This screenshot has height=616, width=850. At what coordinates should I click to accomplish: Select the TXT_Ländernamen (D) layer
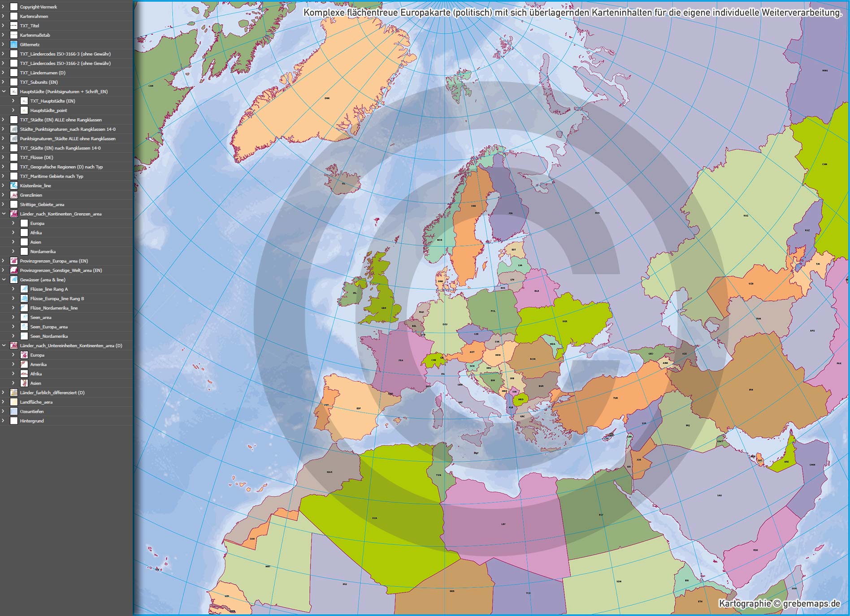43,73
